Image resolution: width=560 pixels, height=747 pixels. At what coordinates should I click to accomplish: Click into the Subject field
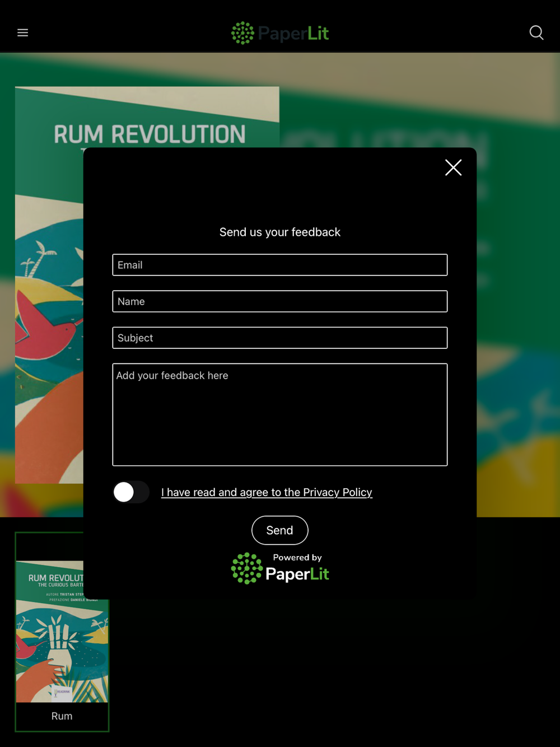pos(280,338)
